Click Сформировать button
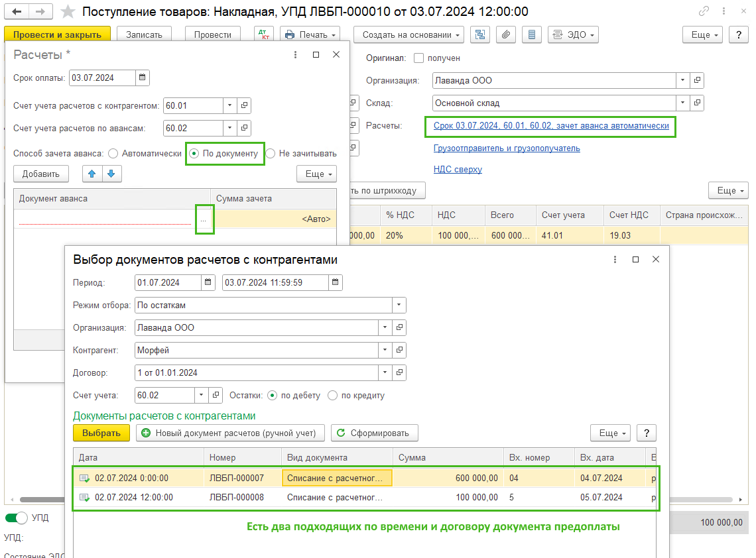 (x=375, y=433)
